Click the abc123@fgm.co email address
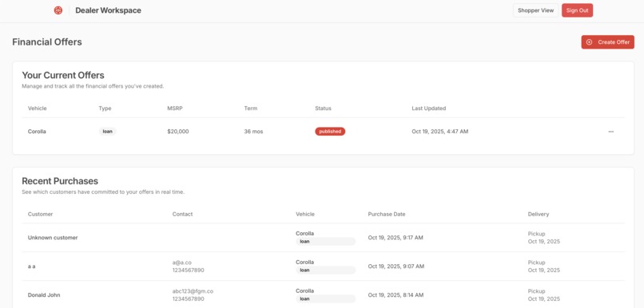644x308 pixels. click(193, 290)
